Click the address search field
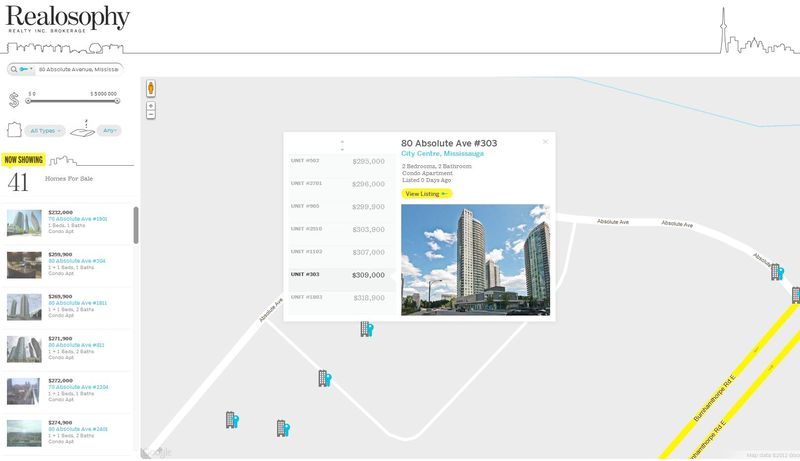800x461 pixels. click(79, 69)
